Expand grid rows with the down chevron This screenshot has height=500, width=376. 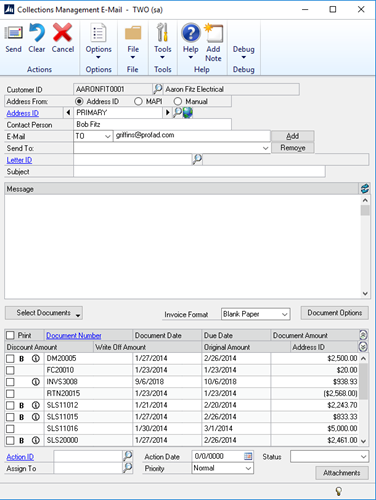pos(363,347)
